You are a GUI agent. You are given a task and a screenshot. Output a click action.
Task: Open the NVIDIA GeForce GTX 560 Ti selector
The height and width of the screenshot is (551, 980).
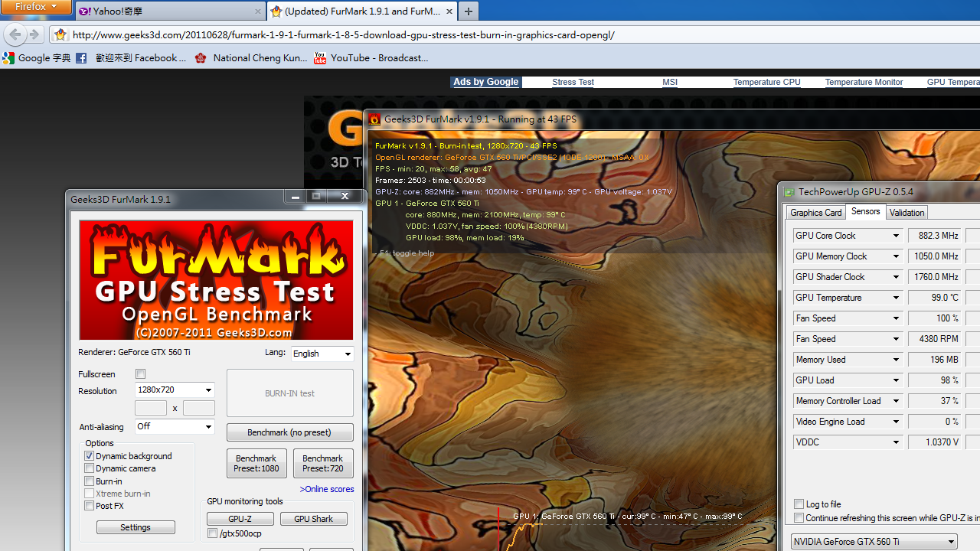point(874,541)
